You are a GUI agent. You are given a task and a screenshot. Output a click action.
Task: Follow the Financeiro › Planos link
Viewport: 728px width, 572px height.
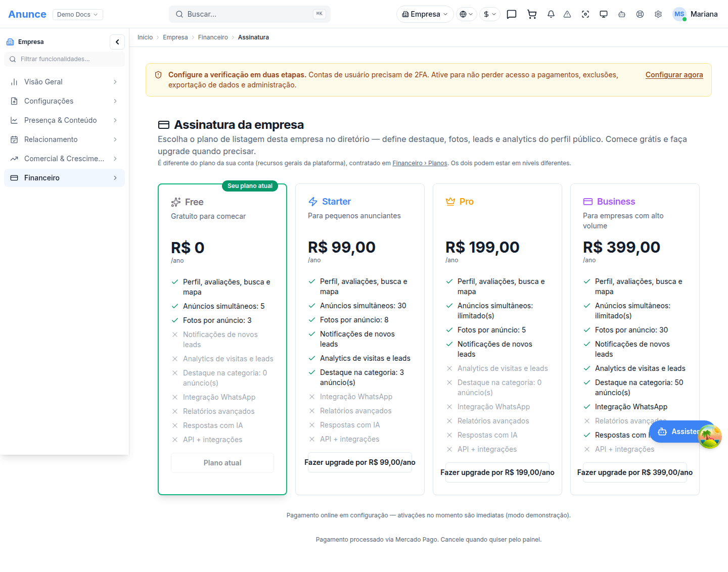[420, 163]
